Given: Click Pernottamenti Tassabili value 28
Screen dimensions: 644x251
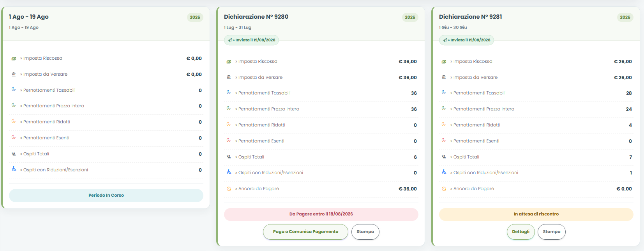Looking at the screenshot, I should click(x=629, y=93).
